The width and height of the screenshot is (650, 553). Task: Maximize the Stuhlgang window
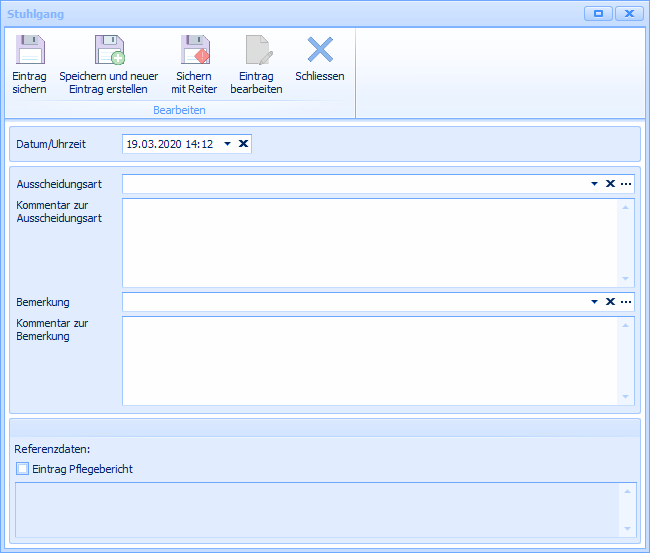[x=599, y=13]
